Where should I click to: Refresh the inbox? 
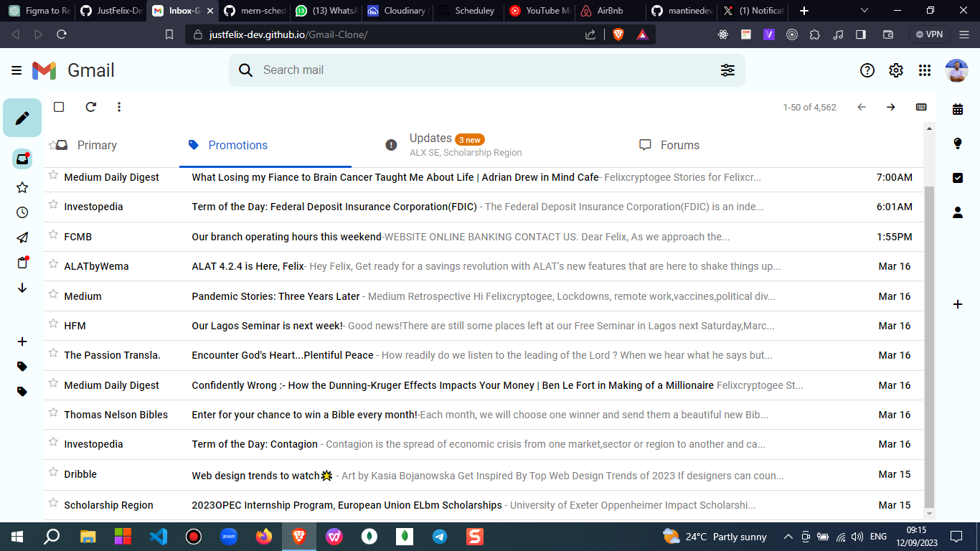90,106
